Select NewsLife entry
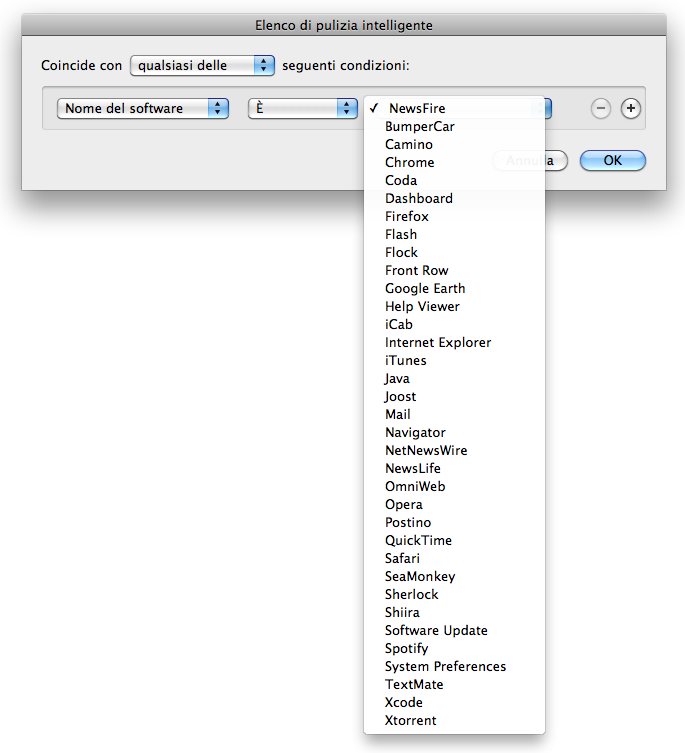 (x=454, y=468)
